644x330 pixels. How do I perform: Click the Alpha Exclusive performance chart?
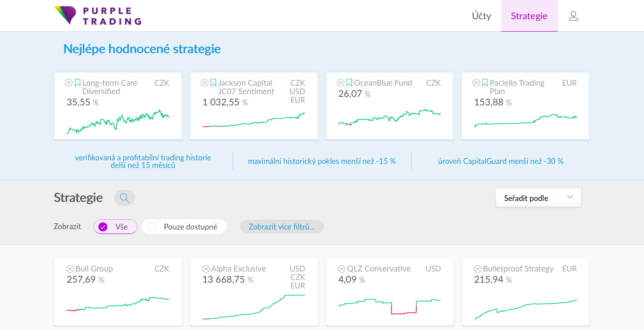tap(254, 307)
